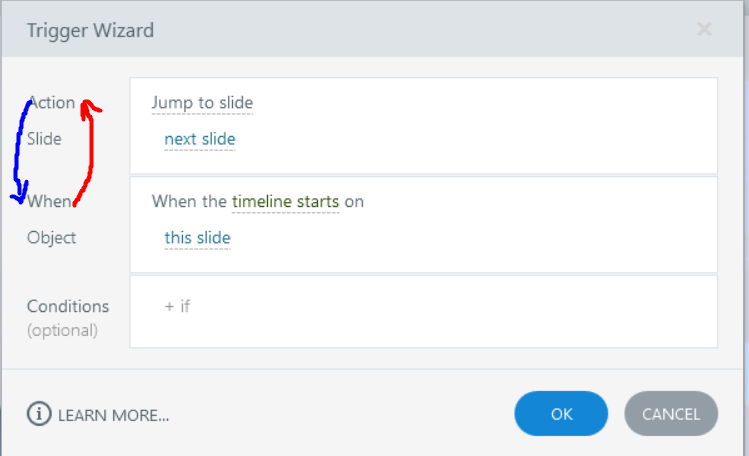Screen dimensions: 749x456
Task: Click the info circle icon
Action: 39,414
